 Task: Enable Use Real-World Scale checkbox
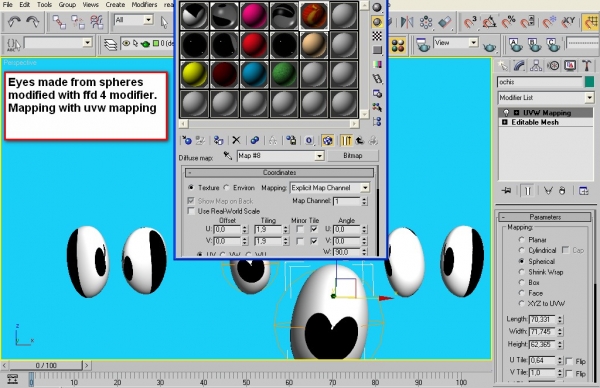(191, 211)
